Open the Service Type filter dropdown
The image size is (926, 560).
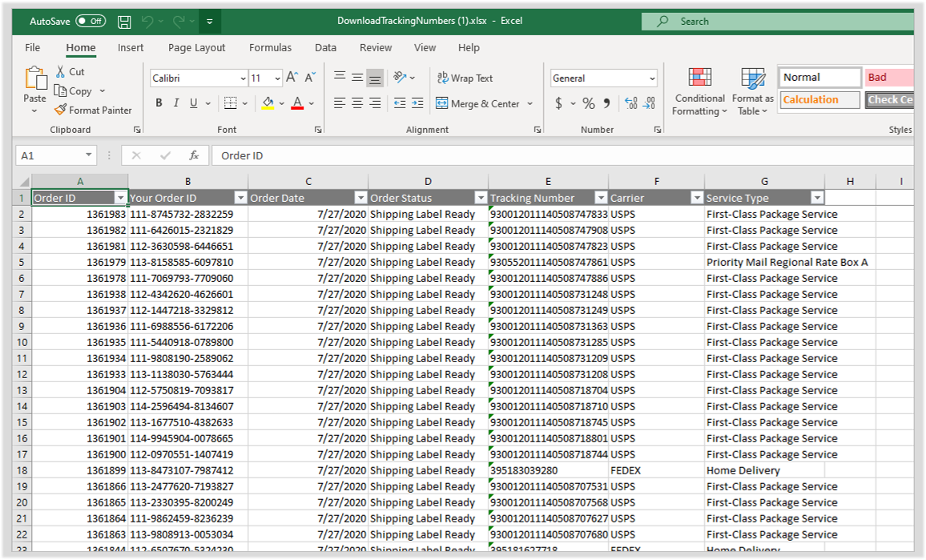point(817,198)
